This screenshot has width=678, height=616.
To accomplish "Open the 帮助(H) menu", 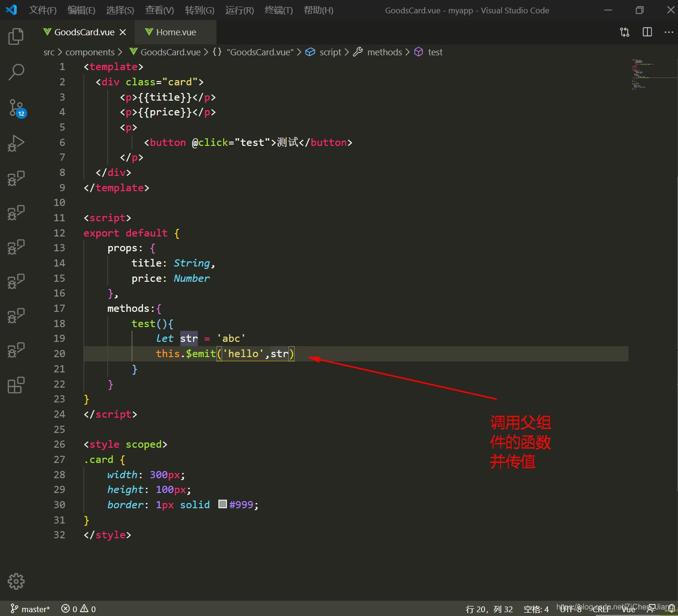I will (318, 10).
